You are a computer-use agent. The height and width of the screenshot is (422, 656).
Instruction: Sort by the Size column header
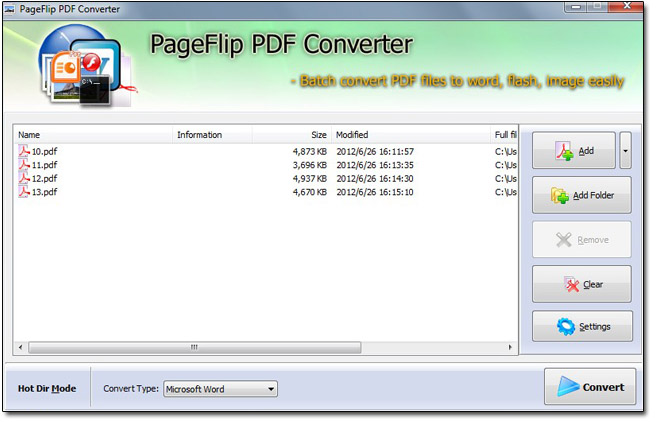292,135
